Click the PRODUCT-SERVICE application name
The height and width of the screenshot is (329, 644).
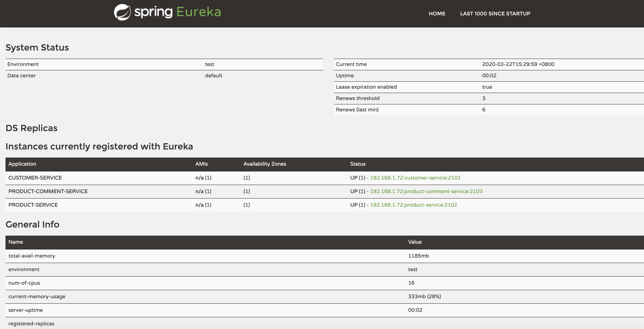point(33,205)
